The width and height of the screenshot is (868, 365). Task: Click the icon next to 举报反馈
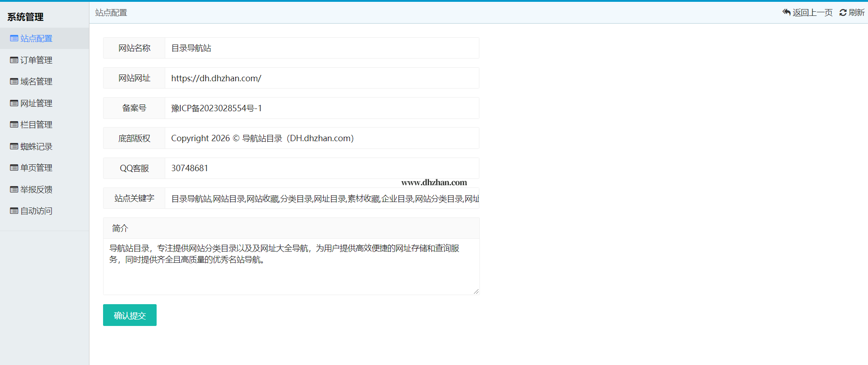coord(14,189)
